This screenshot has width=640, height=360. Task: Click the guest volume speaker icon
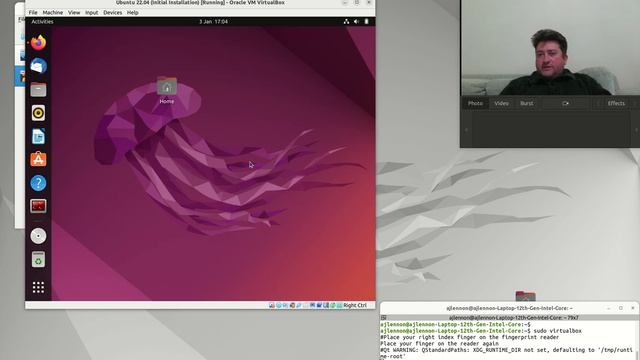(356, 22)
